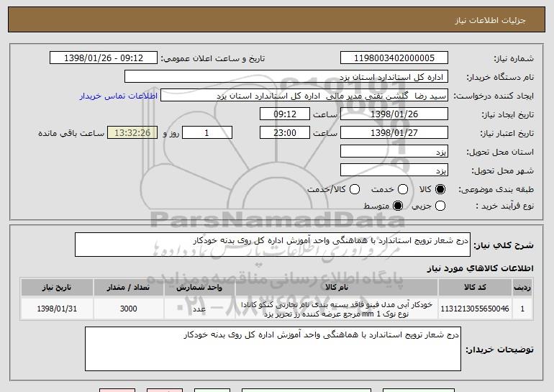Click the unit cell عدد
The height and width of the screenshot is (392, 554).
[199, 309]
